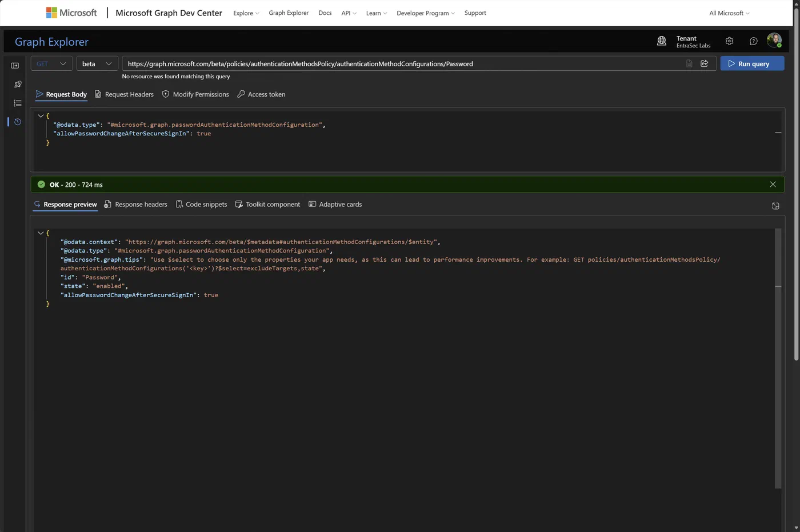Click the "@microsoft.graph.tips" response line
Image resolution: width=800 pixels, height=532 pixels.
pos(390,264)
